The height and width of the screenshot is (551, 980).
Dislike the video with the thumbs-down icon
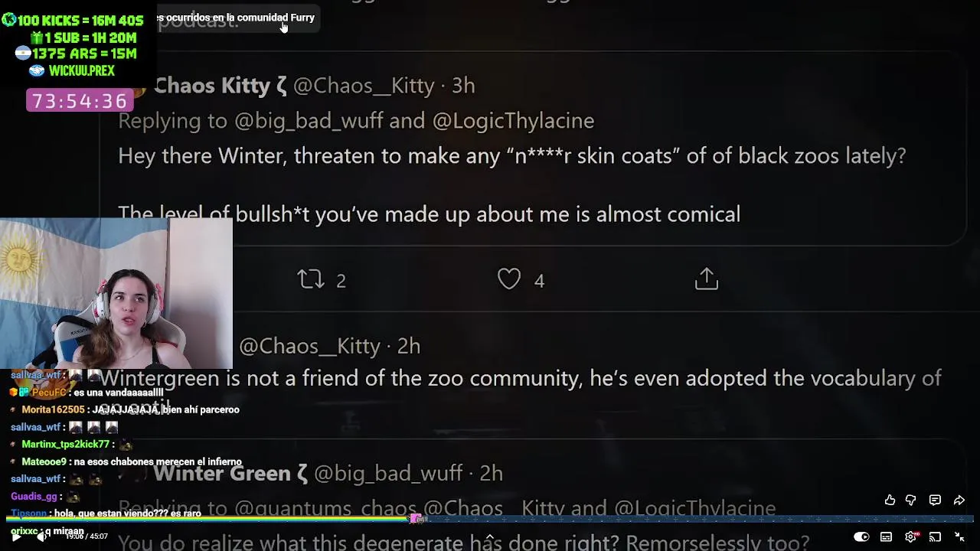(910, 500)
